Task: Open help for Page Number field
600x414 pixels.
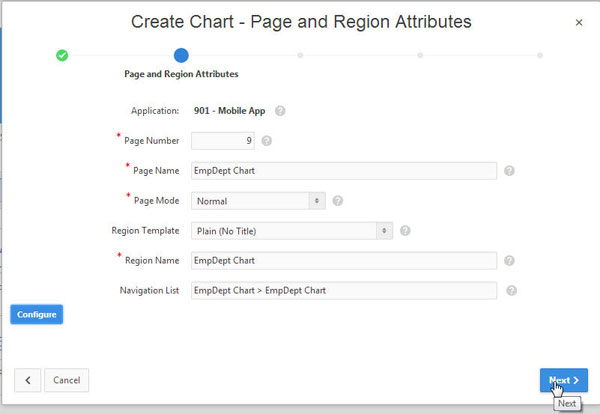Action: click(x=266, y=141)
